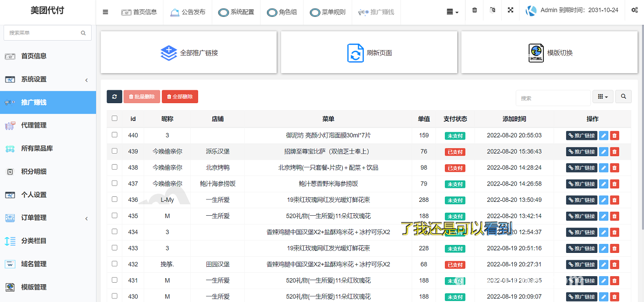Open 域名管理 in the sidebar
The width and height of the screenshot is (644, 302).
pyautogui.click(x=48, y=264)
